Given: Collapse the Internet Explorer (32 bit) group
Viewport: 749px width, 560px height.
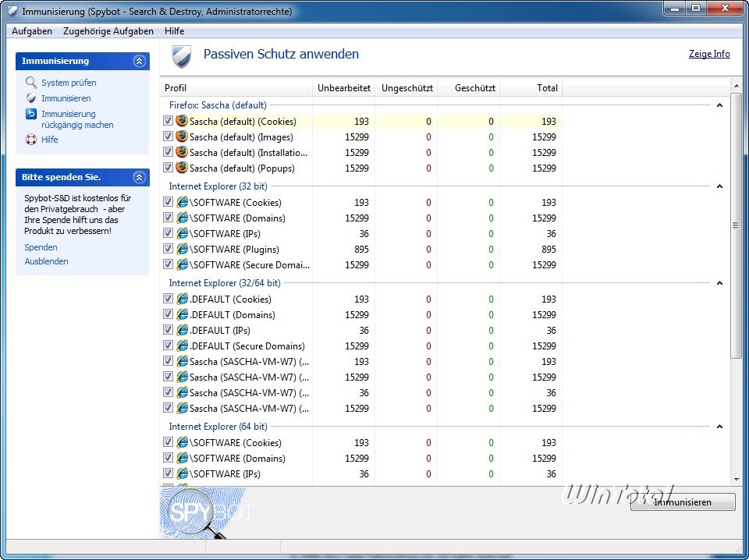Looking at the screenshot, I should click(719, 186).
